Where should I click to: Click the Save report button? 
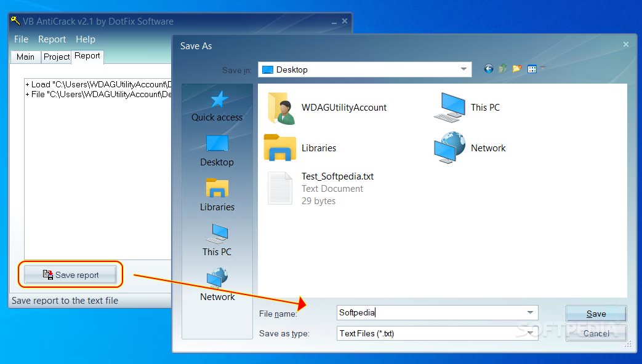70,274
